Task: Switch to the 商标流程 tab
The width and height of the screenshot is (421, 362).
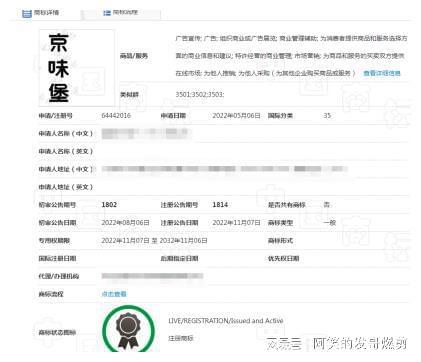Action: (x=121, y=13)
